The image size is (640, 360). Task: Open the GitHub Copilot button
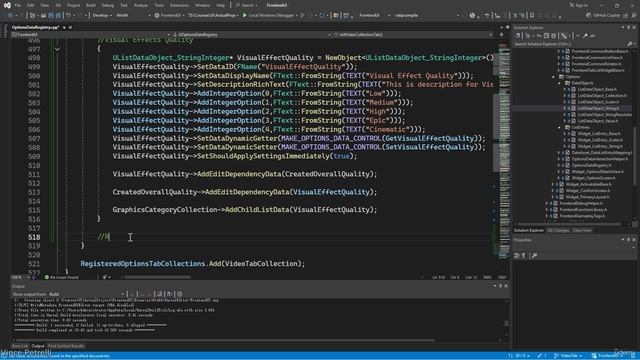click(603, 16)
